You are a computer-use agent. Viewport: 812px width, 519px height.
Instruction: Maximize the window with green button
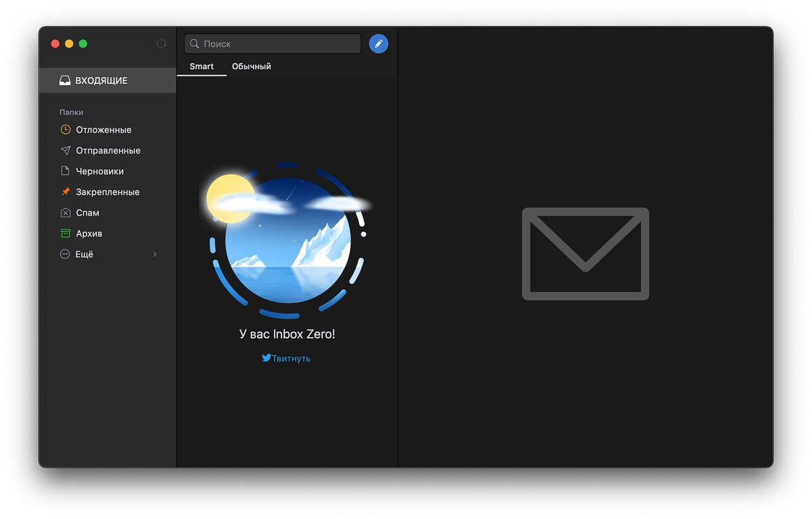83,43
